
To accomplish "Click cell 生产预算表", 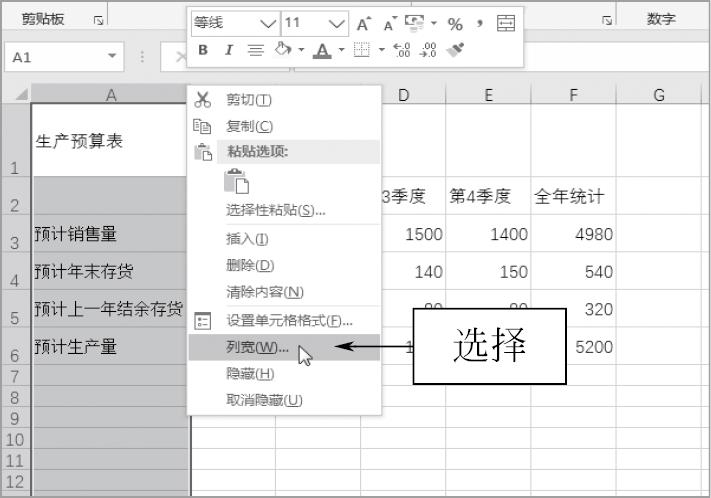I will pyautogui.click(x=111, y=141).
